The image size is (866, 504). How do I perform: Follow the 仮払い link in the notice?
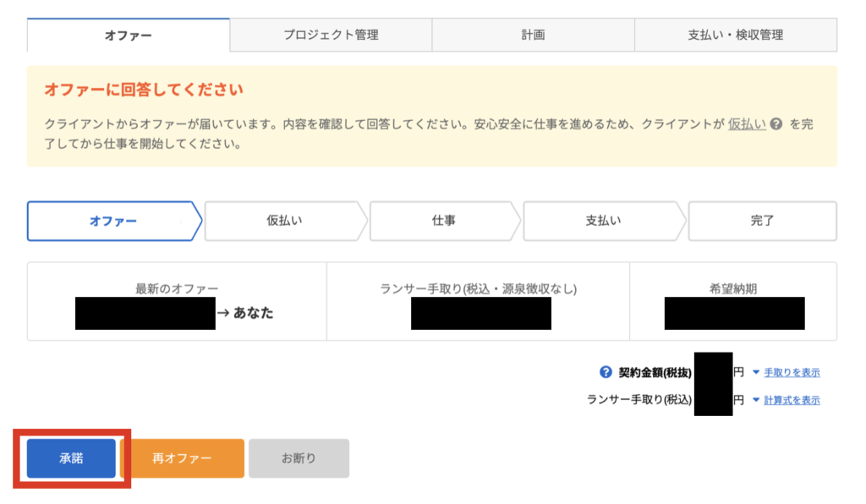click(x=747, y=124)
